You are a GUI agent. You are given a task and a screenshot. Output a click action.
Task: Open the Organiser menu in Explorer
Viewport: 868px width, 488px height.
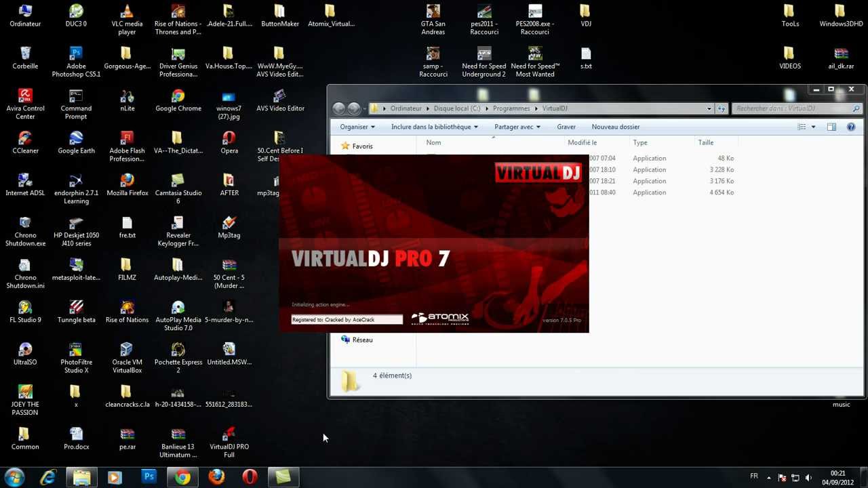357,127
